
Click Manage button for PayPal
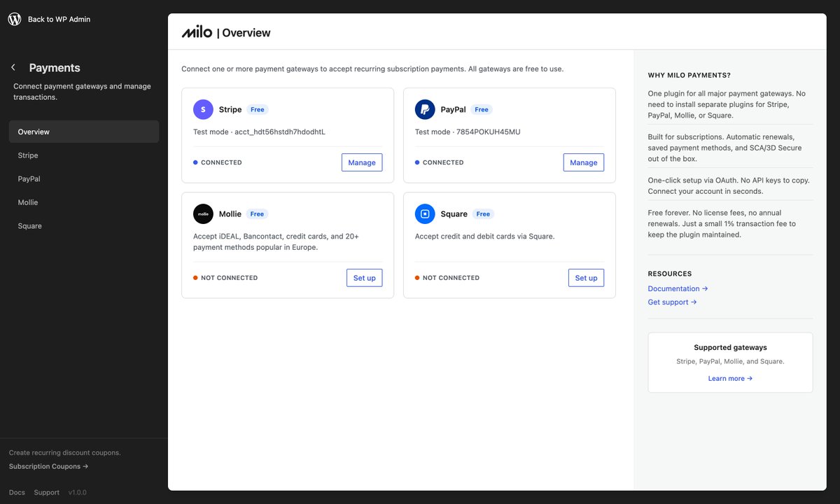tap(584, 162)
